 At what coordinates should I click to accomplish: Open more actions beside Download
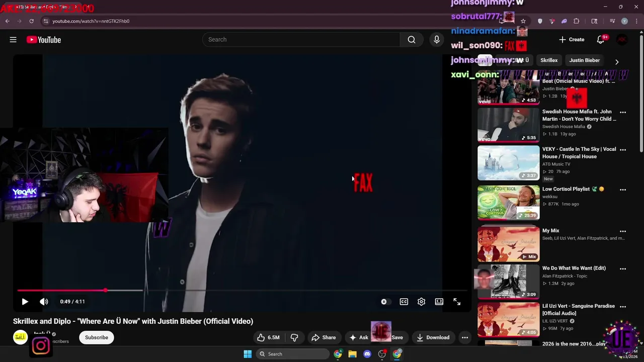tap(465, 337)
